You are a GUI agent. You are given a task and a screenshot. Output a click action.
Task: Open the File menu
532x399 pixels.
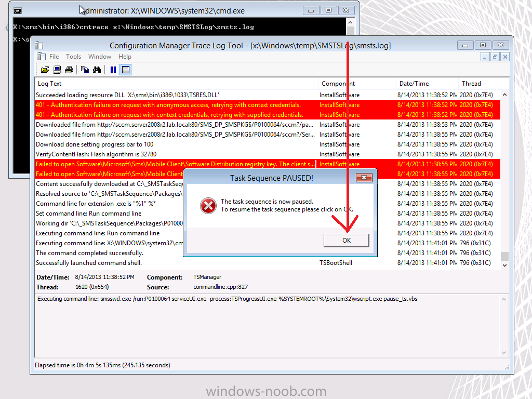[x=54, y=57]
